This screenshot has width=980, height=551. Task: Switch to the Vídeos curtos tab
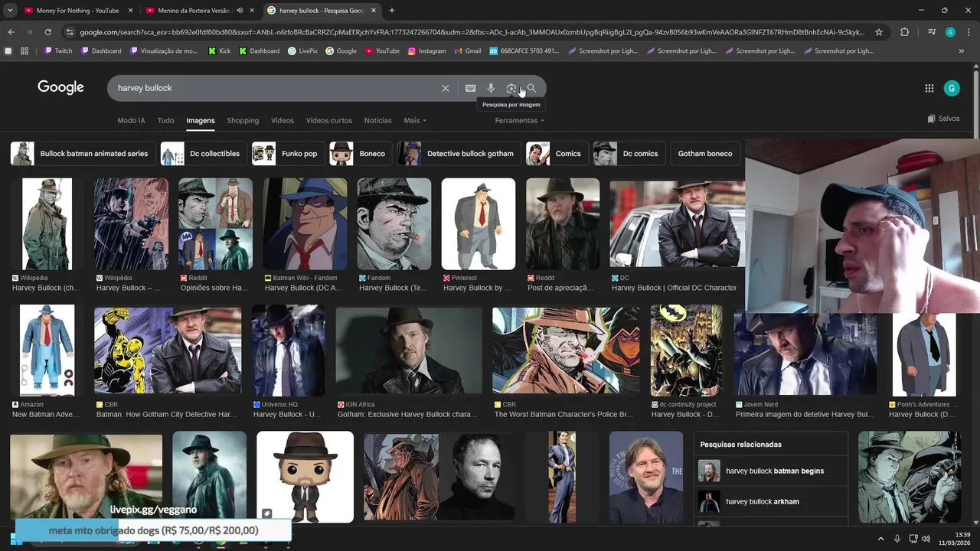[x=329, y=120]
